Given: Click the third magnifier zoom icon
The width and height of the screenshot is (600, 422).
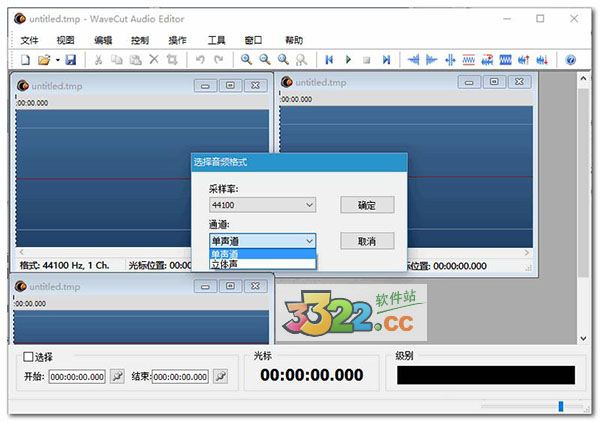Looking at the screenshot, I should tap(283, 60).
